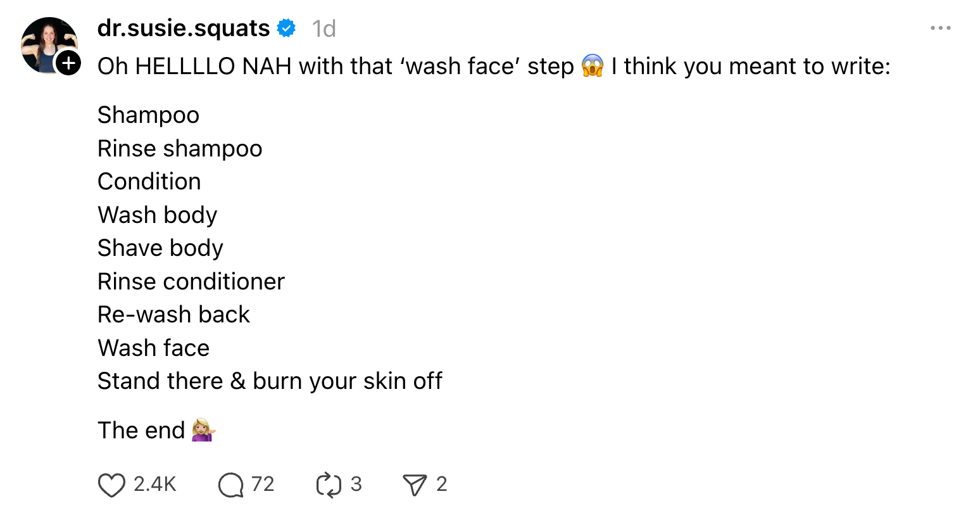Click the screaming face emoji
The image size is (980, 508).
(593, 66)
